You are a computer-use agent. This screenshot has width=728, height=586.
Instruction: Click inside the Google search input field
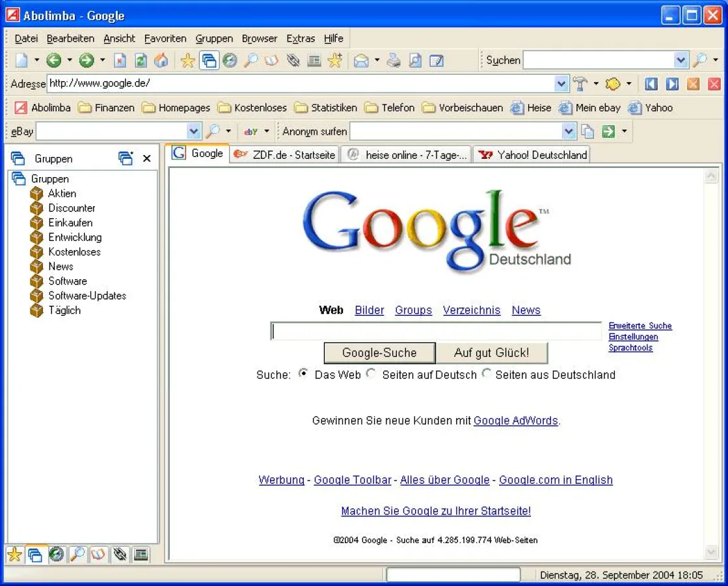pos(436,331)
